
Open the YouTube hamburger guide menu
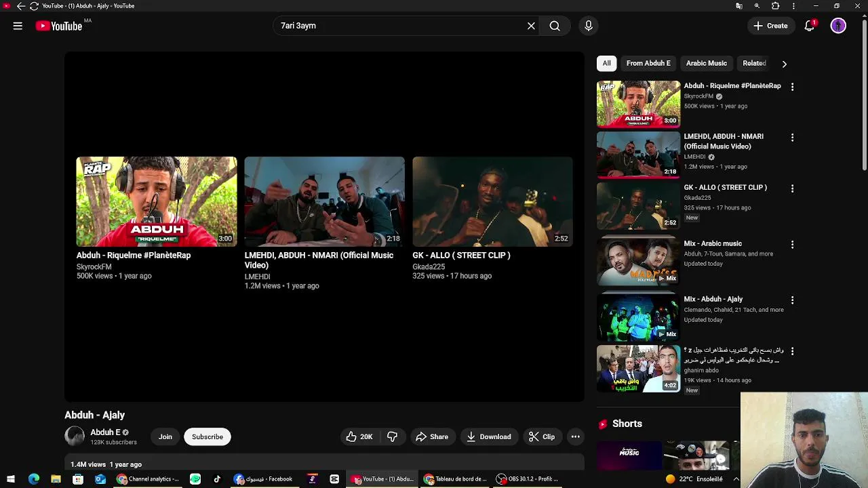pyautogui.click(x=18, y=26)
